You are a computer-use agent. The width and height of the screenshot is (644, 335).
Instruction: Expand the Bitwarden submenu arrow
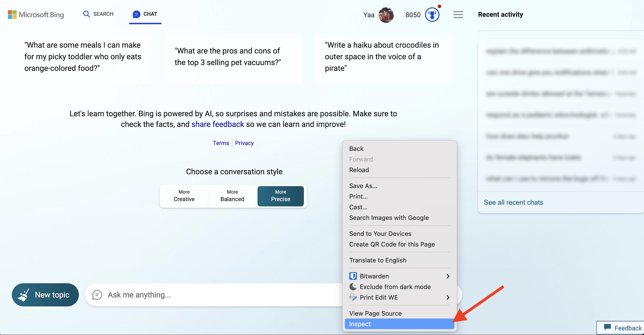coord(448,276)
